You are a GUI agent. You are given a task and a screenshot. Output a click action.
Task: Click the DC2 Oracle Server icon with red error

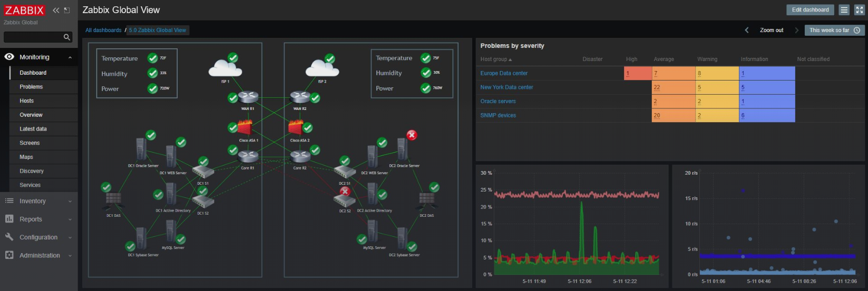pos(403,149)
